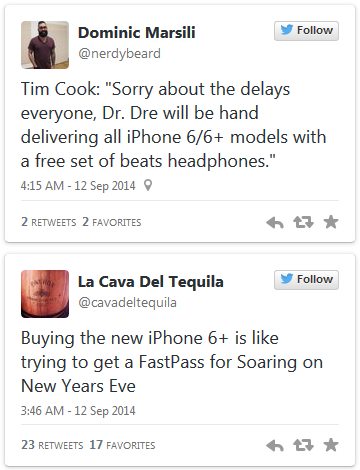View the 2 retweets list
The image size is (360, 470).
(x=49, y=222)
